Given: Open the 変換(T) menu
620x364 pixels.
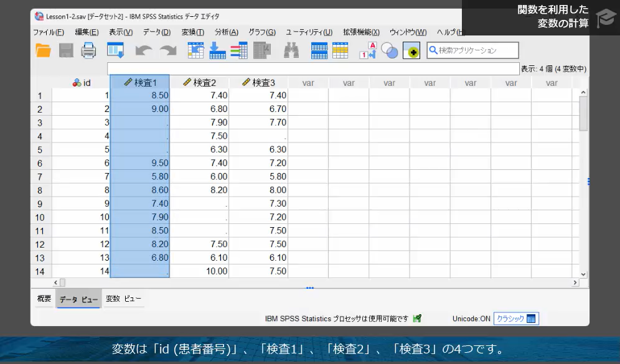Looking at the screenshot, I should click(192, 32).
